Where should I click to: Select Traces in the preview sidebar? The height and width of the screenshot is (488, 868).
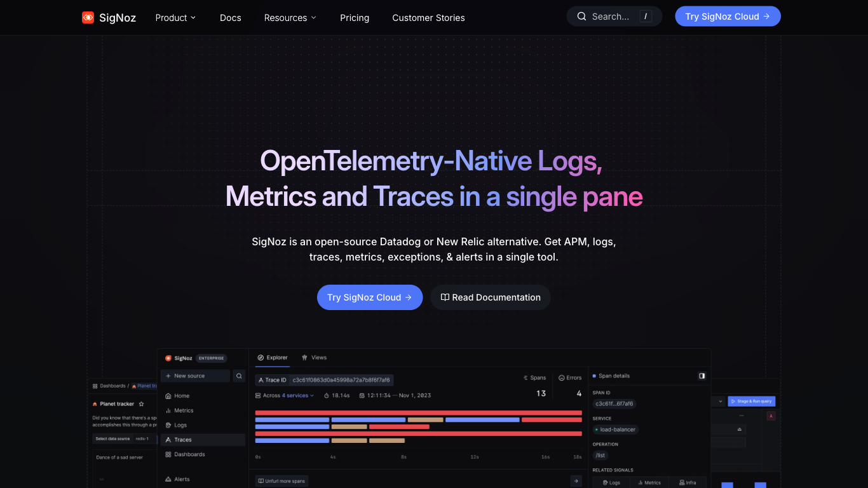point(203,440)
